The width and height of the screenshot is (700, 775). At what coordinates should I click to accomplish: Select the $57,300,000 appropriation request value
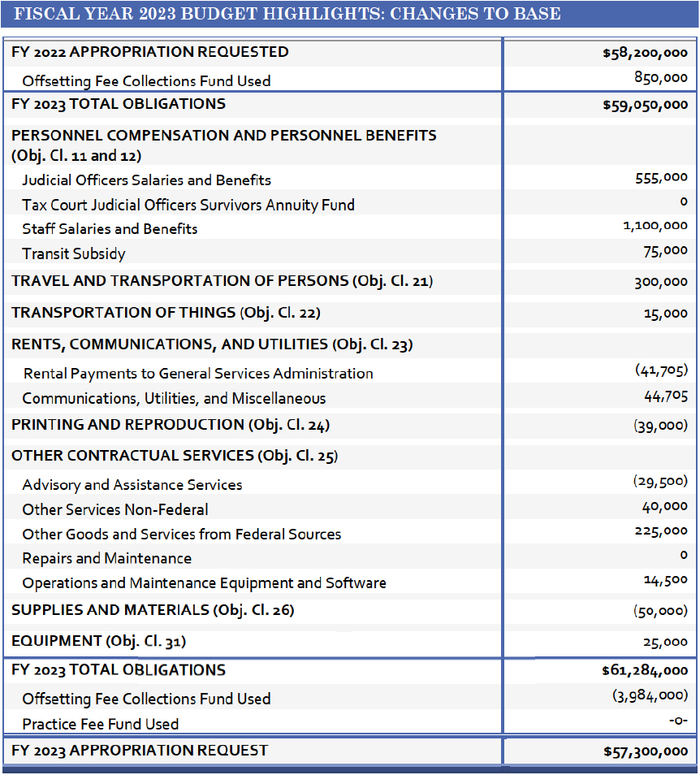[645, 751]
